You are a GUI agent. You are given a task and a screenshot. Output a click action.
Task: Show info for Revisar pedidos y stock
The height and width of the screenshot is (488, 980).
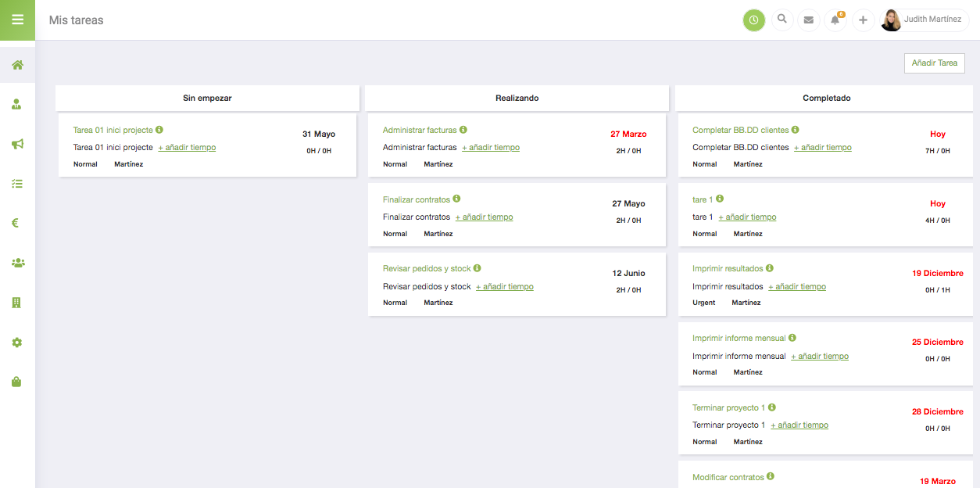(x=477, y=268)
